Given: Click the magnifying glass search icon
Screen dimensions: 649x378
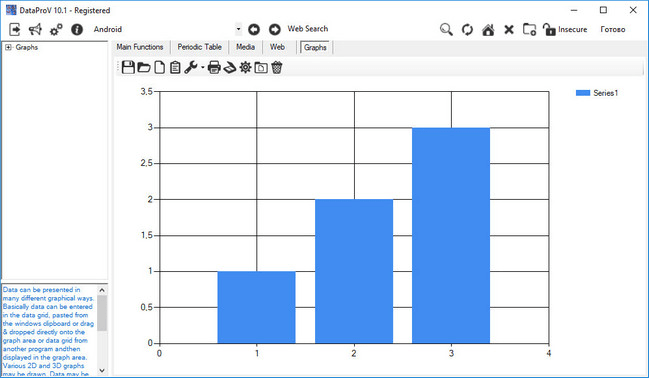Looking at the screenshot, I should point(446,29).
